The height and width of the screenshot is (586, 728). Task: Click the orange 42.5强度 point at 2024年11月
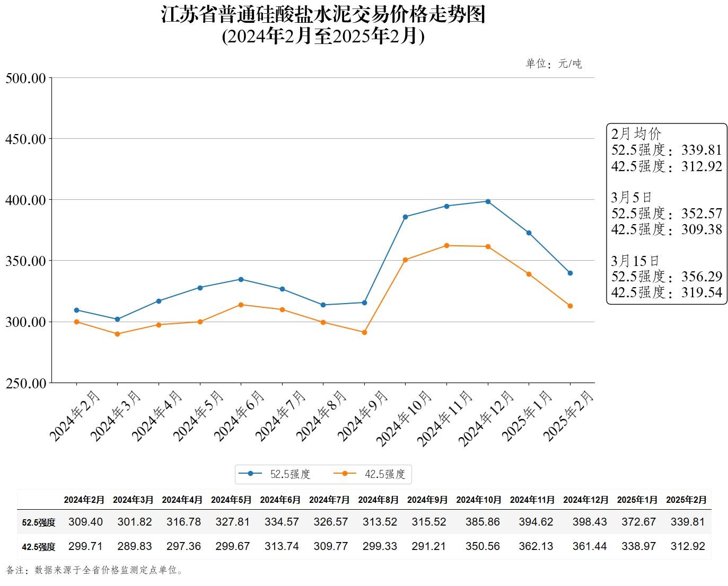446,245
